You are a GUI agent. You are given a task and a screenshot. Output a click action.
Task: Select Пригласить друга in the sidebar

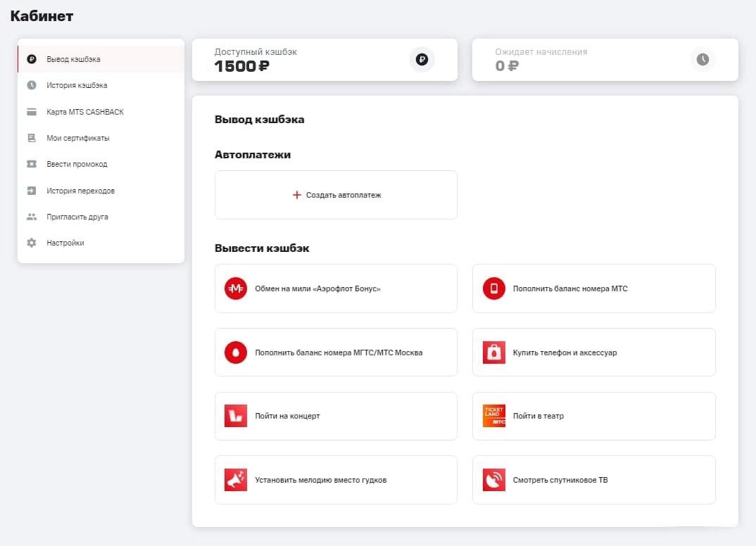pos(101,217)
